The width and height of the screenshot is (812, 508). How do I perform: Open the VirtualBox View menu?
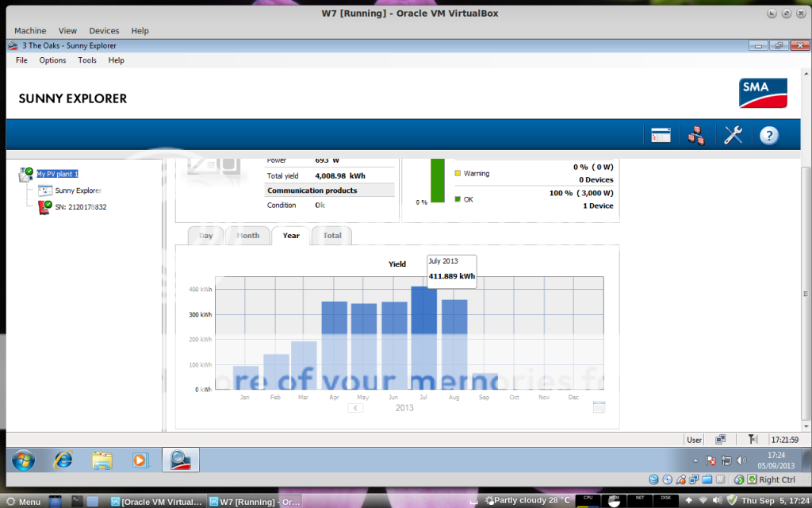point(67,31)
